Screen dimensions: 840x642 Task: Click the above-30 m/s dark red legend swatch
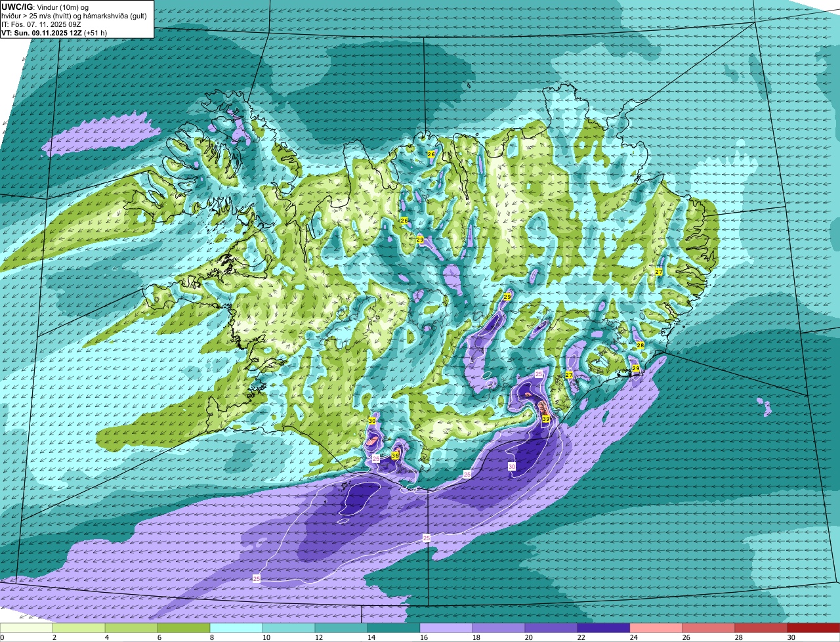click(814, 628)
